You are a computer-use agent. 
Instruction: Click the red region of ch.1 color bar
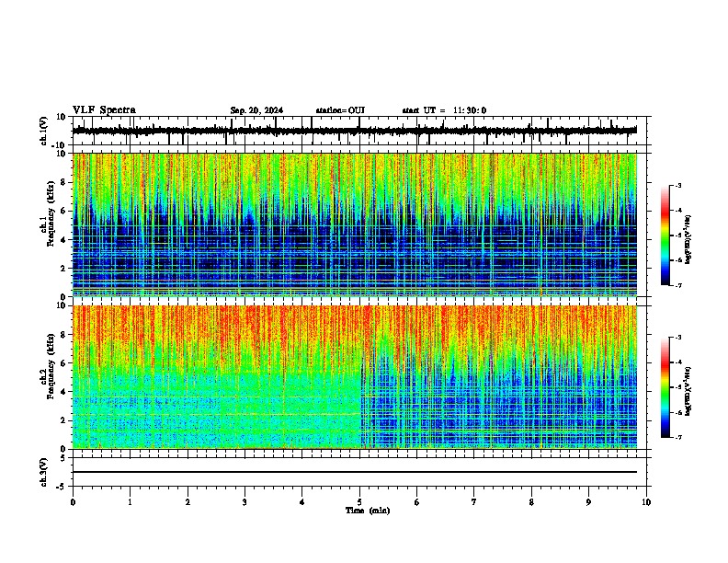(x=665, y=212)
